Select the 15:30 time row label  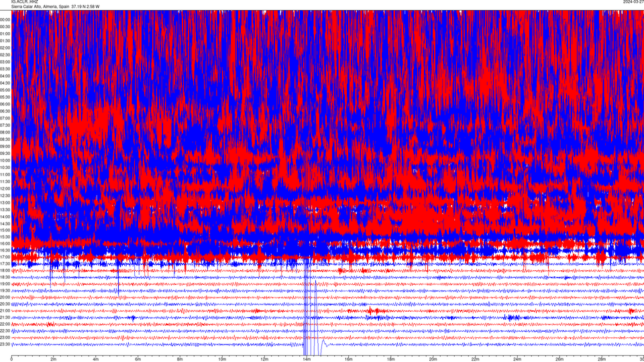(x=5, y=237)
